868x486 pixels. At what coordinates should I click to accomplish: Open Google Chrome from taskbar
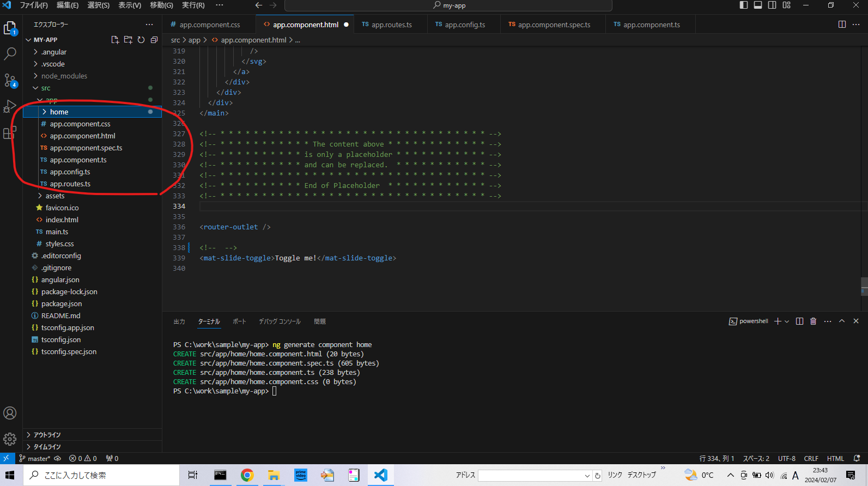point(247,475)
